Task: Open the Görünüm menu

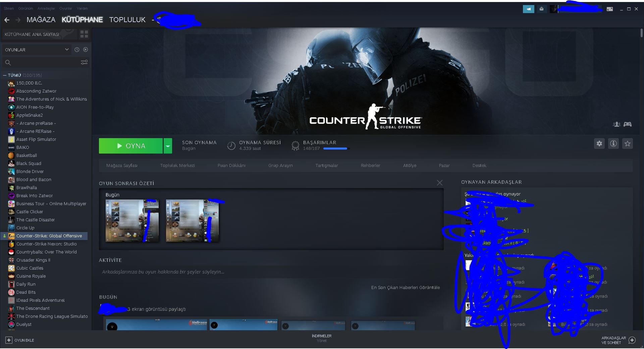Action: pos(25,8)
